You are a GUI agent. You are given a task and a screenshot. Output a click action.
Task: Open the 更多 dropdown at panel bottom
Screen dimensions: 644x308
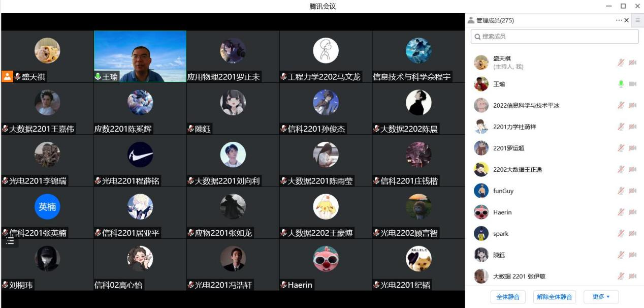coord(601,296)
